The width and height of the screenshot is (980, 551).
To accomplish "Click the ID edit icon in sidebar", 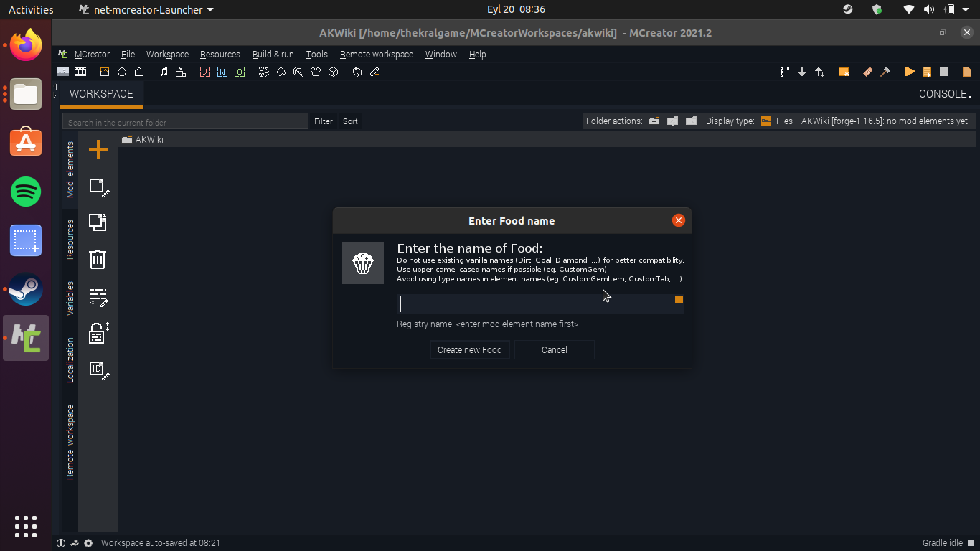I will tap(98, 369).
